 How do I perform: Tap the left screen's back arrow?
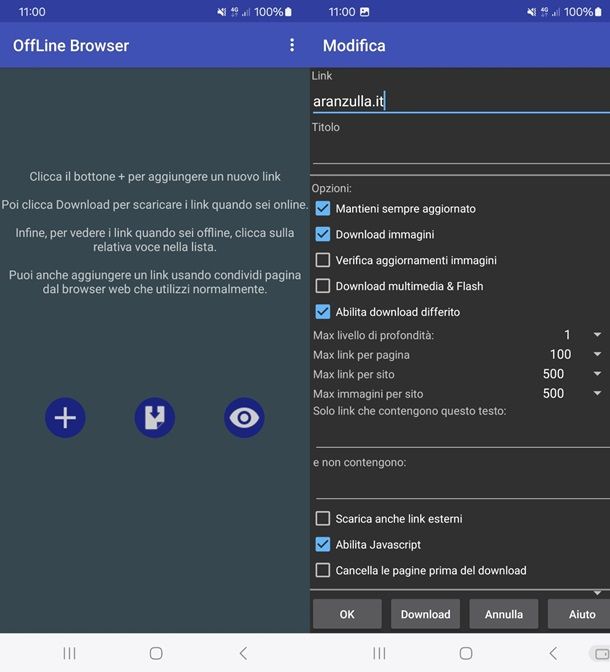(x=243, y=653)
